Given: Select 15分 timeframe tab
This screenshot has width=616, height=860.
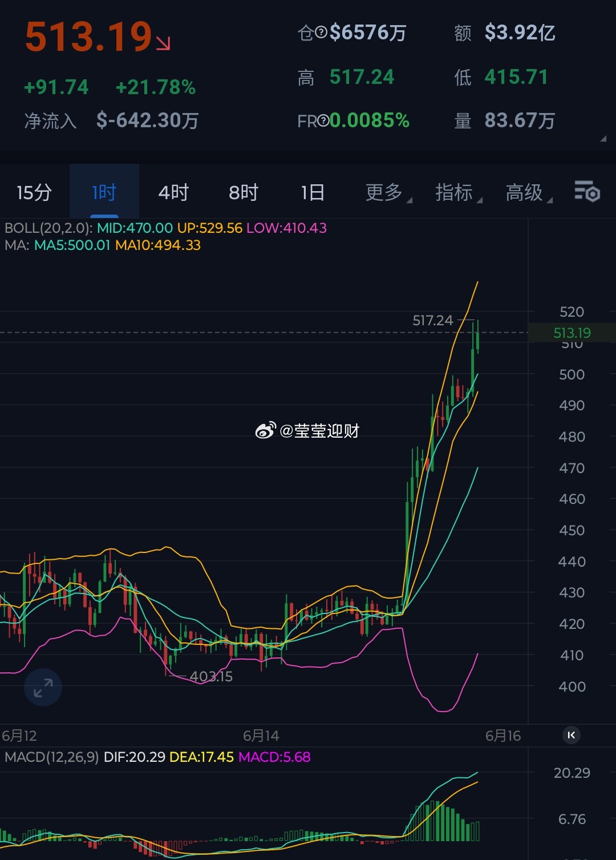Looking at the screenshot, I should pyautogui.click(x=34, y=192).
